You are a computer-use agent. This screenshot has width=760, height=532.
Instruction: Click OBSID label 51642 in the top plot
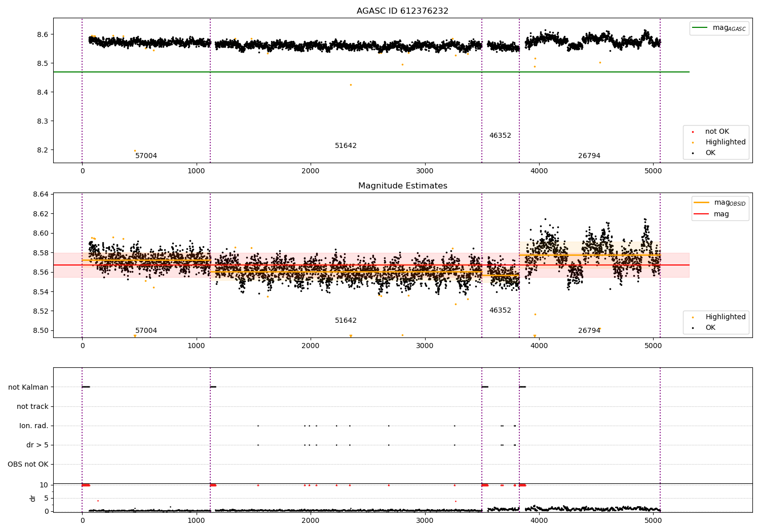(346, 145)
